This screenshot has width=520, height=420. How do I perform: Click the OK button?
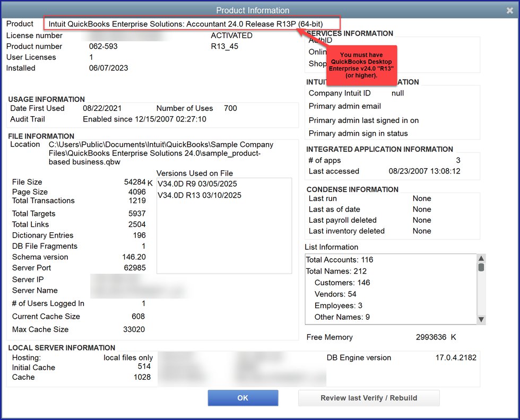pyautogui.click(x=242, y=398)
